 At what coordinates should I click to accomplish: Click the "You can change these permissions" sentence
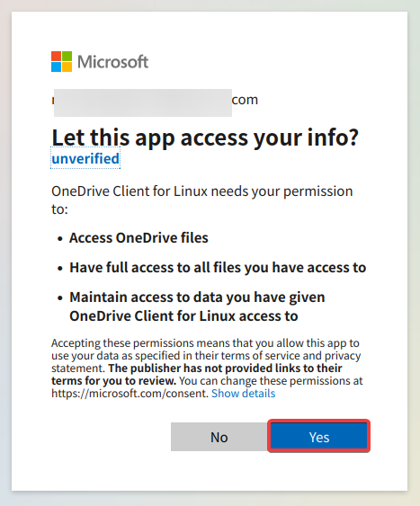(272, 381)
